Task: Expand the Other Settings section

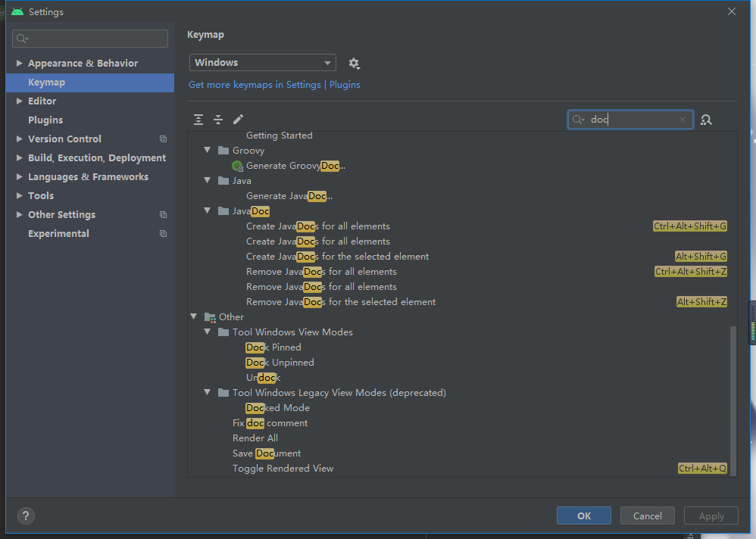Action: click(x=19, y=215)
